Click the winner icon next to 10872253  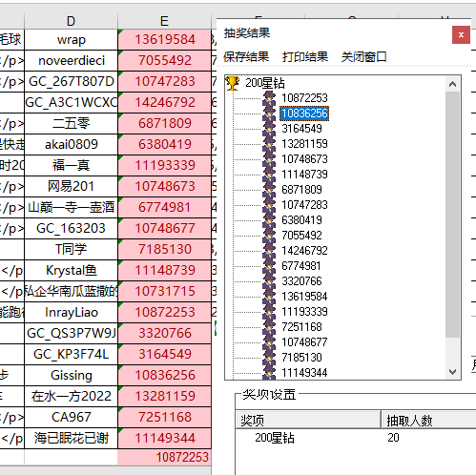pyautogui.click(x=269, y=98)
